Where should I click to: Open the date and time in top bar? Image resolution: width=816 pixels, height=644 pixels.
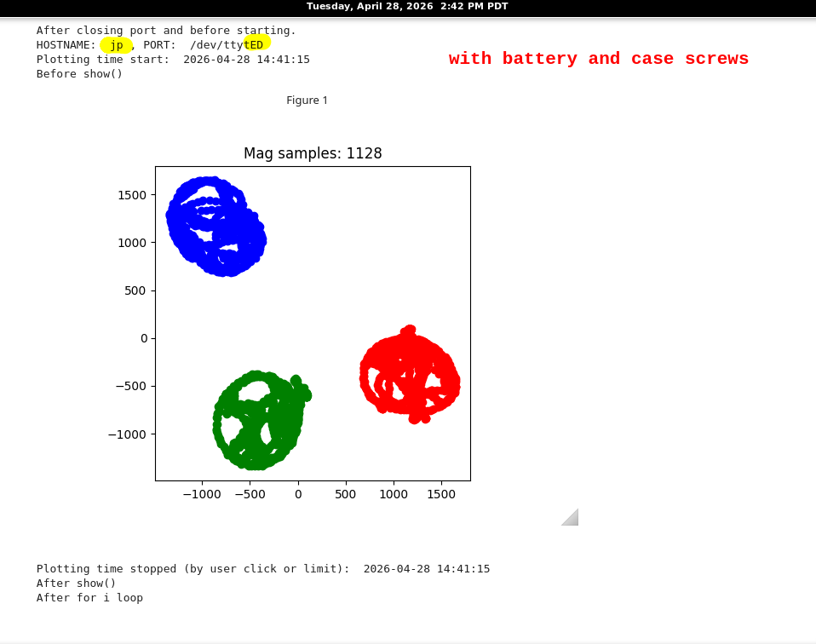tap(407, 7)
